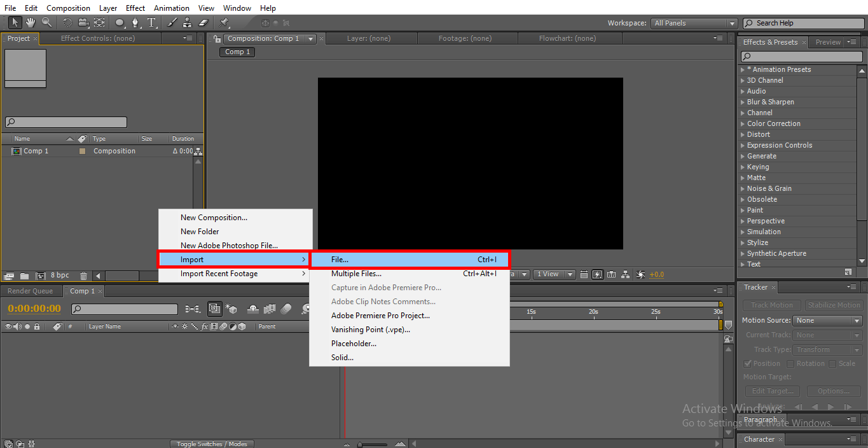Viewport: 868px width, 448px height.
Task: Select the Hand tool
Action: (29, 23)
